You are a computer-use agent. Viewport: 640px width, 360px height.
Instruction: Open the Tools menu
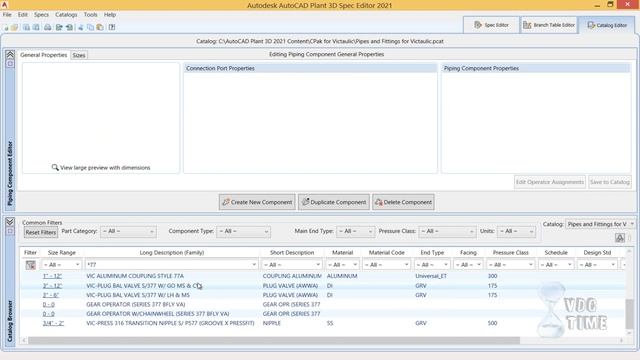(91, 14)
